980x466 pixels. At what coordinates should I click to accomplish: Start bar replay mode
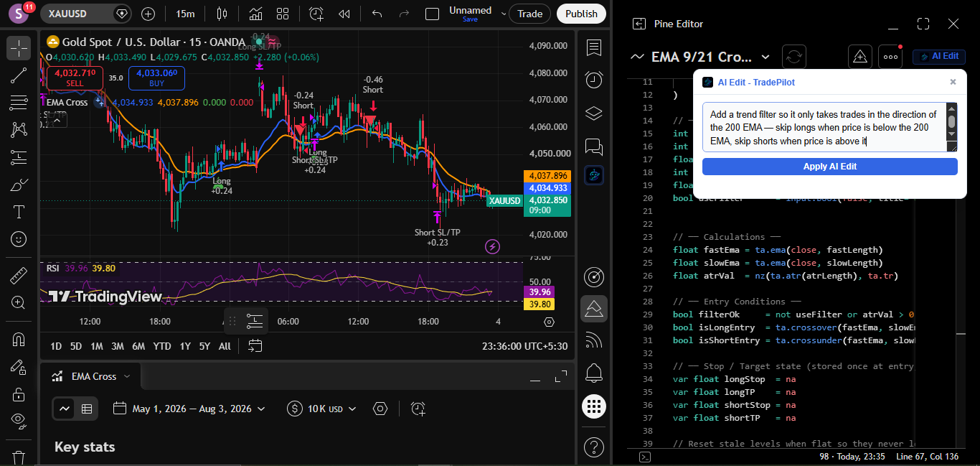(344, 14)
